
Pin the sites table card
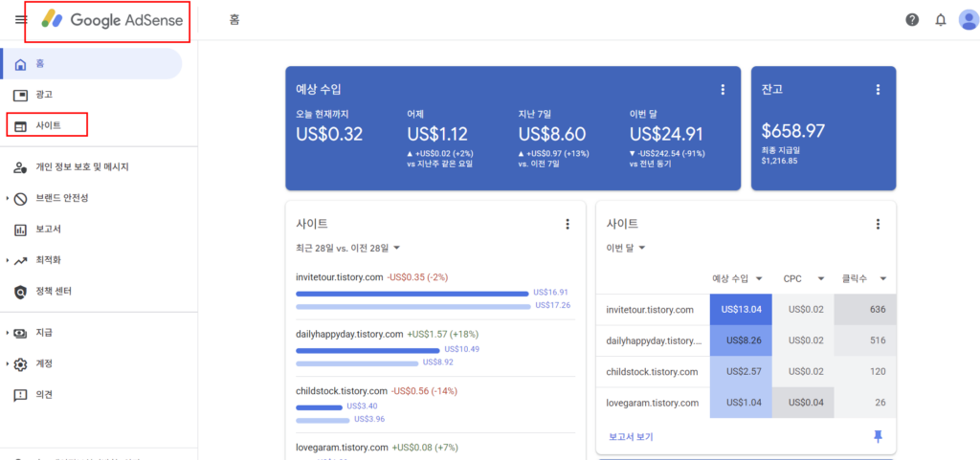point(879,437)
